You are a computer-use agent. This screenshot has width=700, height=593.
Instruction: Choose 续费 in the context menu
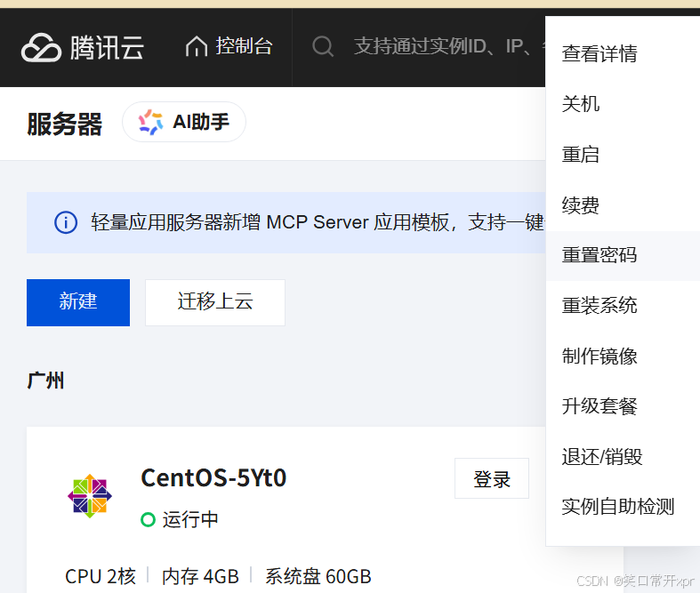click(x=581, y=205)
